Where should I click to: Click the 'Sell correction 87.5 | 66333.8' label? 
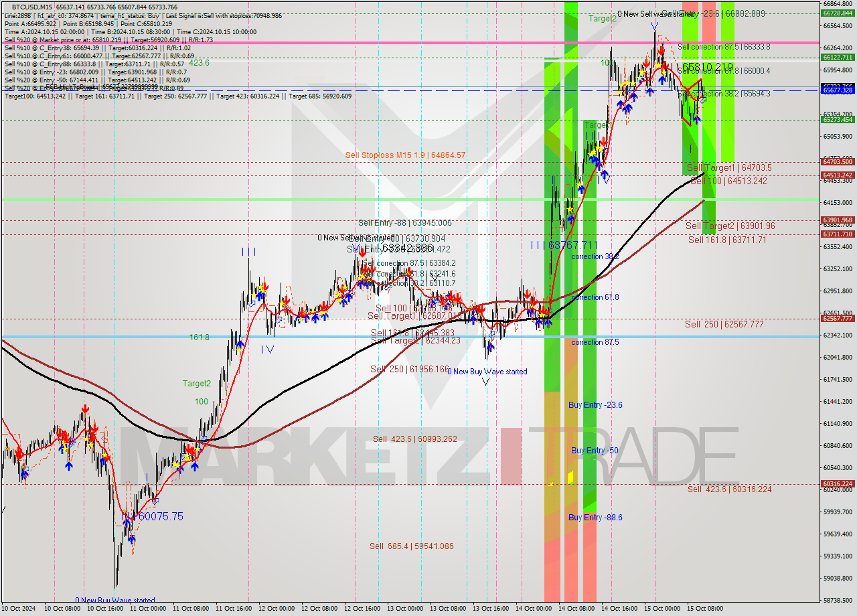pyautogui.click(x=724, y=47)
